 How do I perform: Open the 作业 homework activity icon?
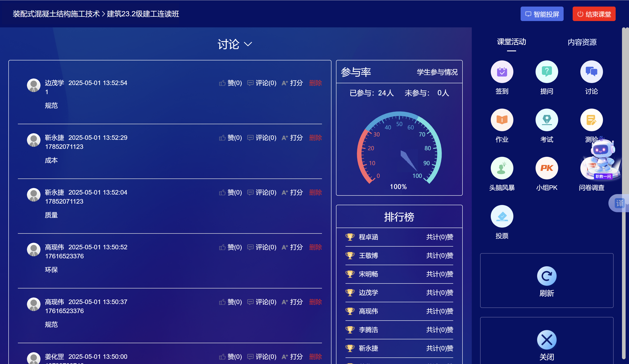click(502, 120)
